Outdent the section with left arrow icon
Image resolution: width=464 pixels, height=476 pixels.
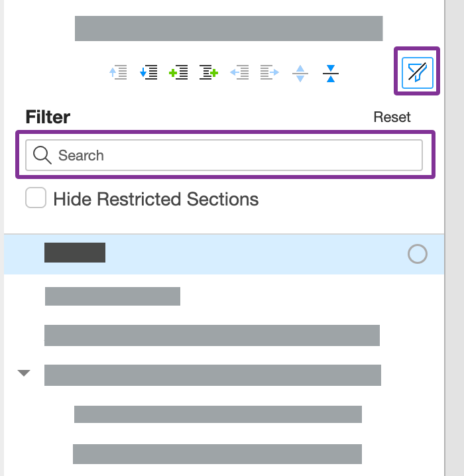point(239,72)
